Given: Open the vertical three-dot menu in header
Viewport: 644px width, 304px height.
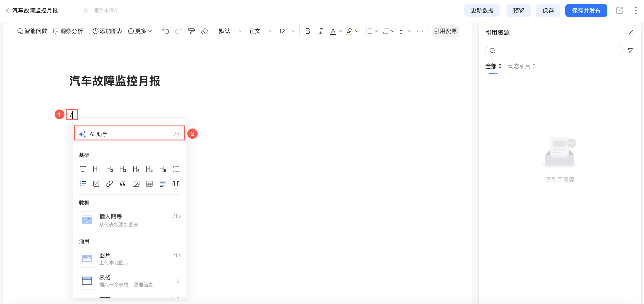Looking at the screenshot, I should click(636, 10).
